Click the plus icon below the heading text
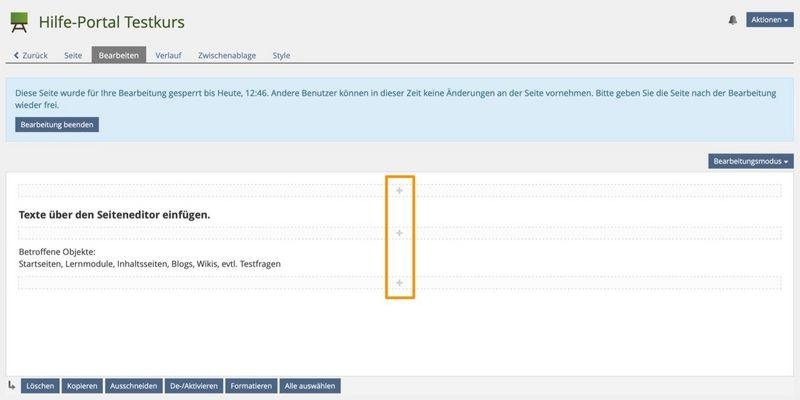Screen dimensions: 800x400 tap(399, 233)
